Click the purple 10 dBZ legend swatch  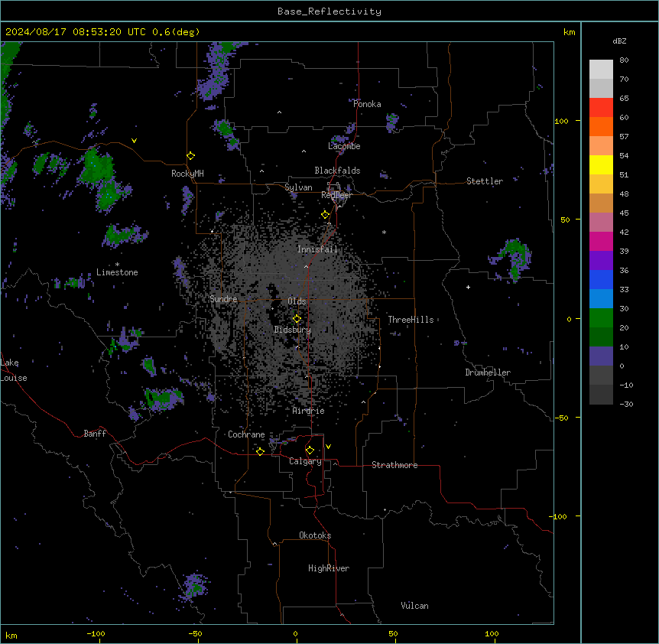coord(601,356)
